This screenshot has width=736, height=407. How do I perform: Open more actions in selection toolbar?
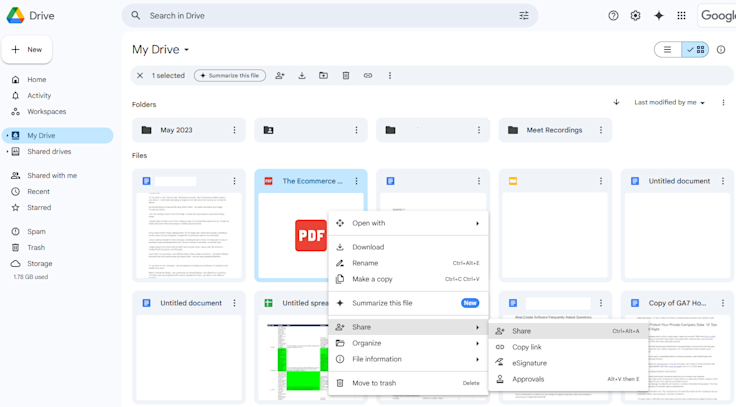390,76
